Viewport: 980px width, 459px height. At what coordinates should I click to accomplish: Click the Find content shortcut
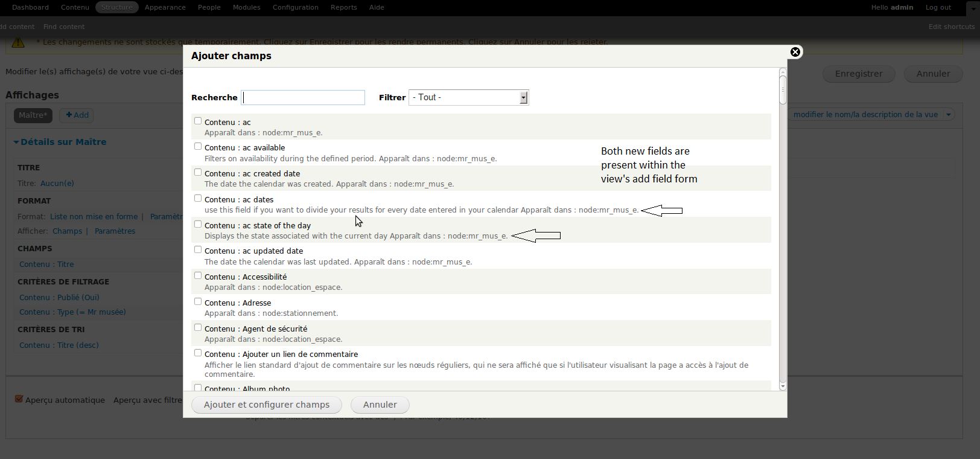(64, 27)
